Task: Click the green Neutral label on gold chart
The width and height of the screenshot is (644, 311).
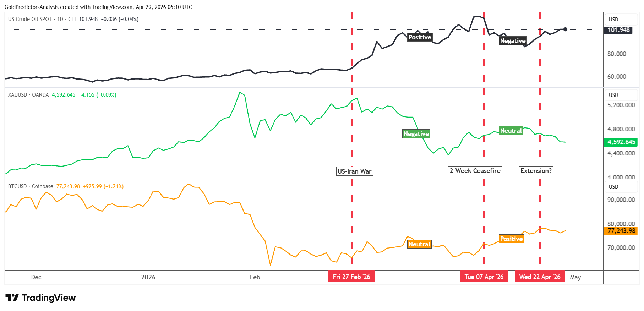Action: [511, 131]
